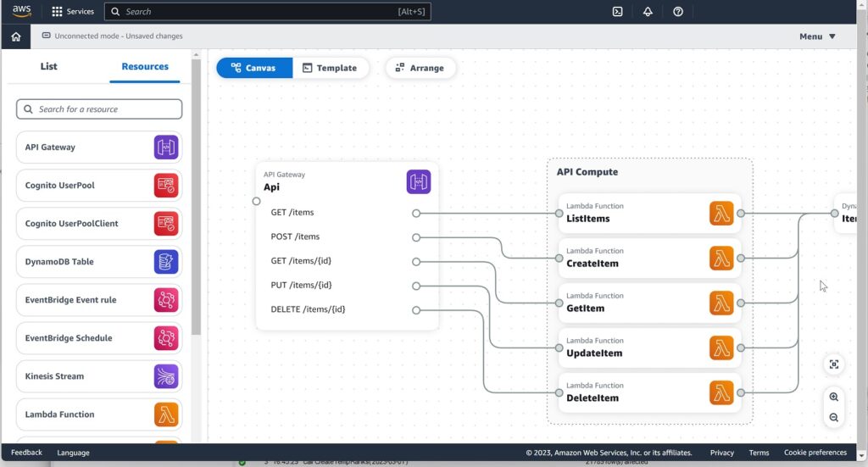Click the unconnected mode status icon
This screenshot has height=467, width=868.
coord(47,36)
